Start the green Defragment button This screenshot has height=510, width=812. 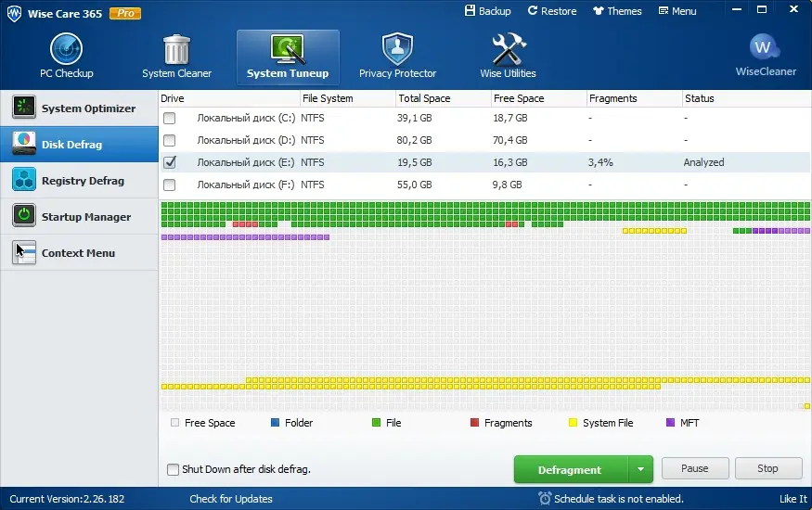[x=571, y=469]
